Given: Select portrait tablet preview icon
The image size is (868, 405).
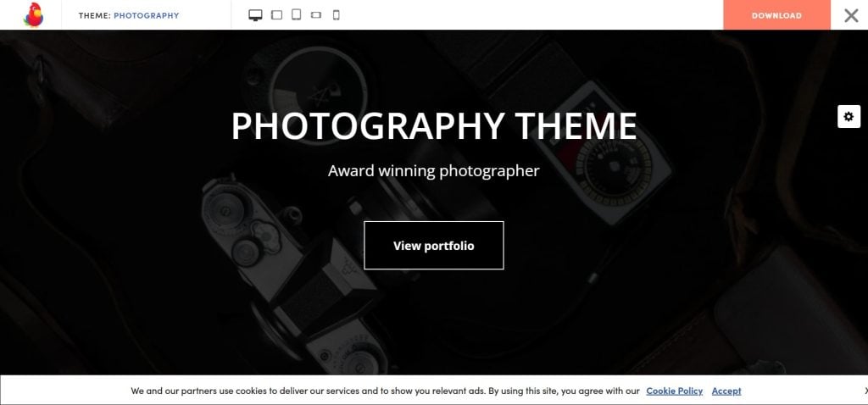Looking at the screenshot, I should pyautogui.click(x=296, y=15).
